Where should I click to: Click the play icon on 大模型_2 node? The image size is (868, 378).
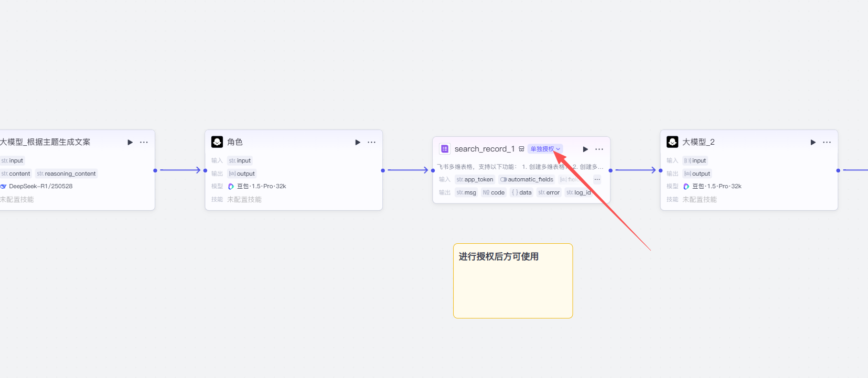coord(813,142)
